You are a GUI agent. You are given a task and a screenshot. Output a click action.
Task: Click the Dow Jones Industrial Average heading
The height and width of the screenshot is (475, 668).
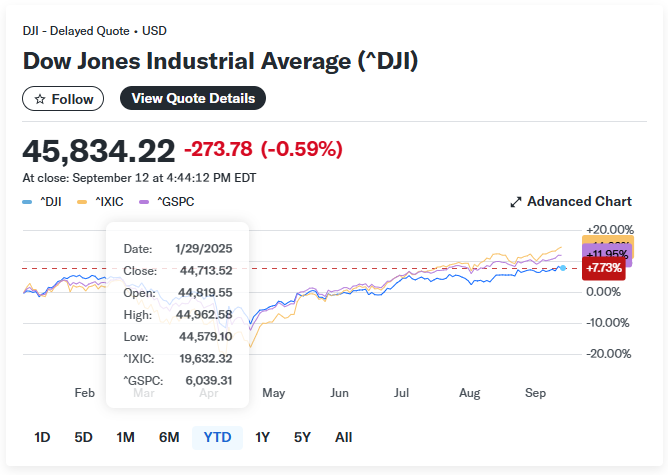pos(220,60)
